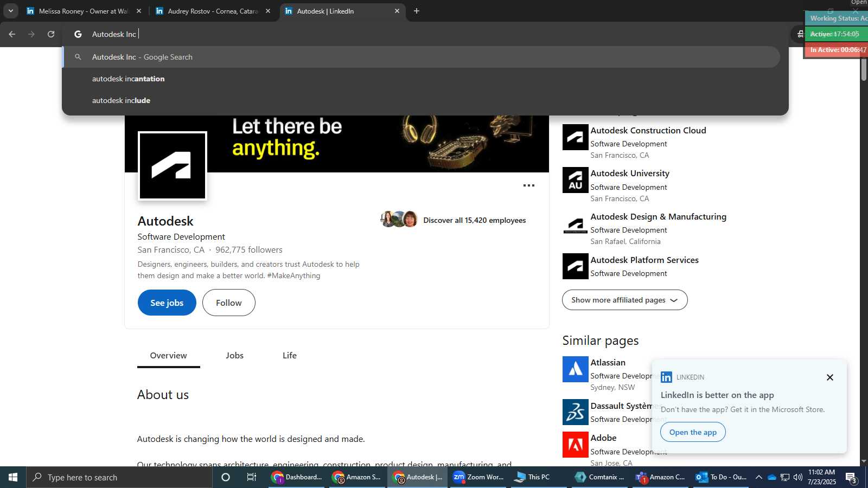Open the Adobe similar page

click(604, 438)
